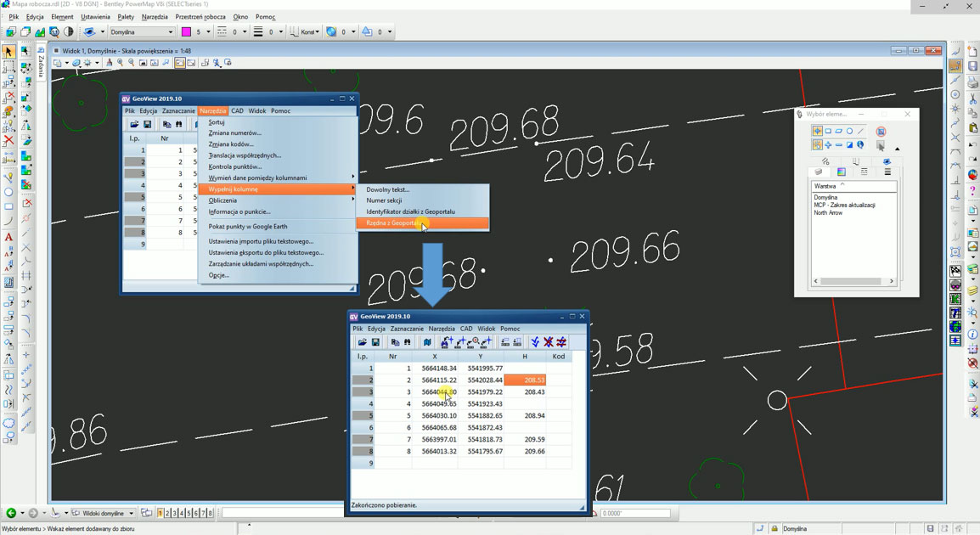Image resolution: width=980 pixels, height=535 pixels.
Task: Collapse the Wybór elementu settings with triangle
Action: (898, 149)
